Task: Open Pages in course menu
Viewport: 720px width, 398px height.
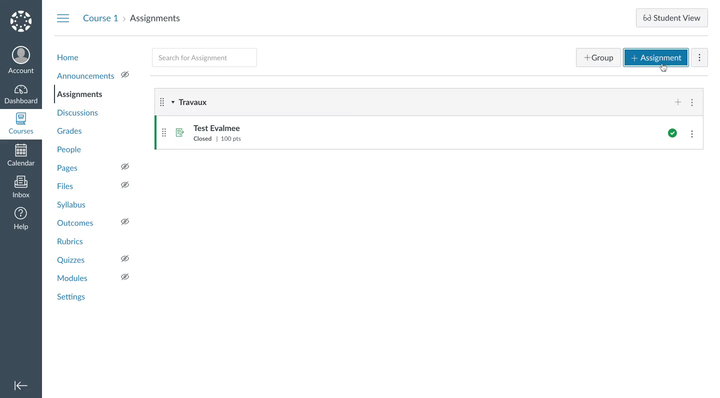Action: [67, 168]
